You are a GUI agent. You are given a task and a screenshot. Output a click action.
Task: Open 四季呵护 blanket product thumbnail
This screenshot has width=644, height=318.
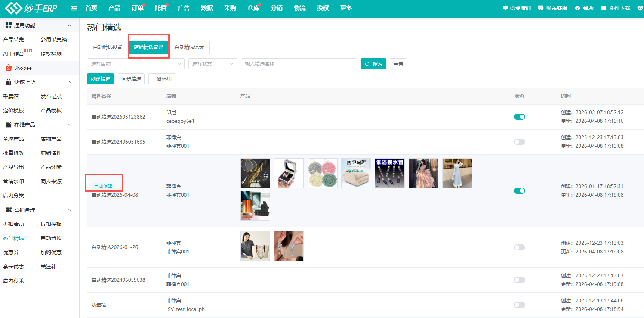pos(356,173)
